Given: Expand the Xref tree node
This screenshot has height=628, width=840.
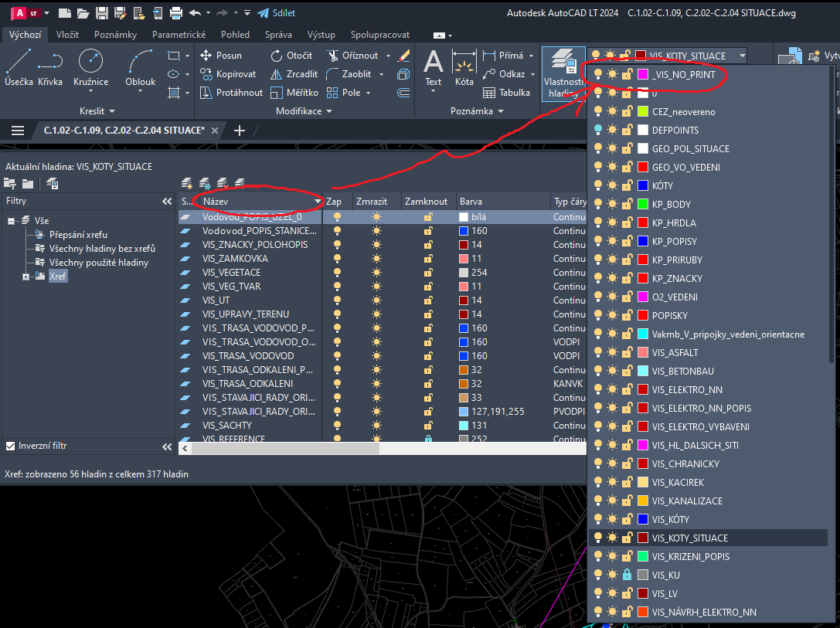Looking at the screenshot, I should 26,277.
